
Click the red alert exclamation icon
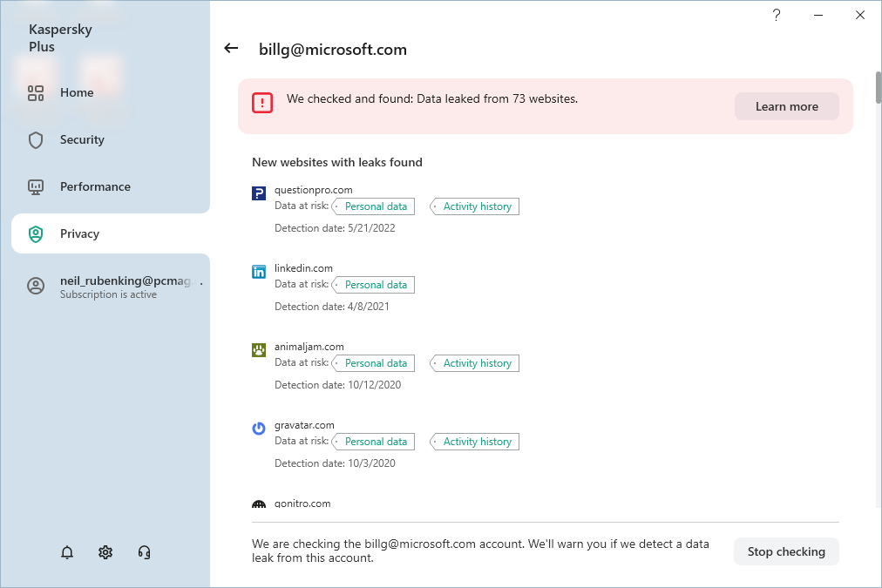point(262,103)
